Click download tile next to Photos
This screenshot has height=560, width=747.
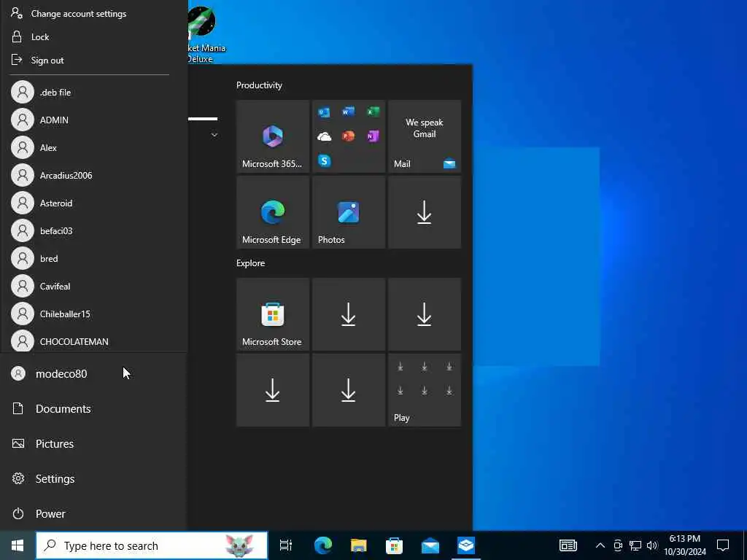click(x=425, y=212)
